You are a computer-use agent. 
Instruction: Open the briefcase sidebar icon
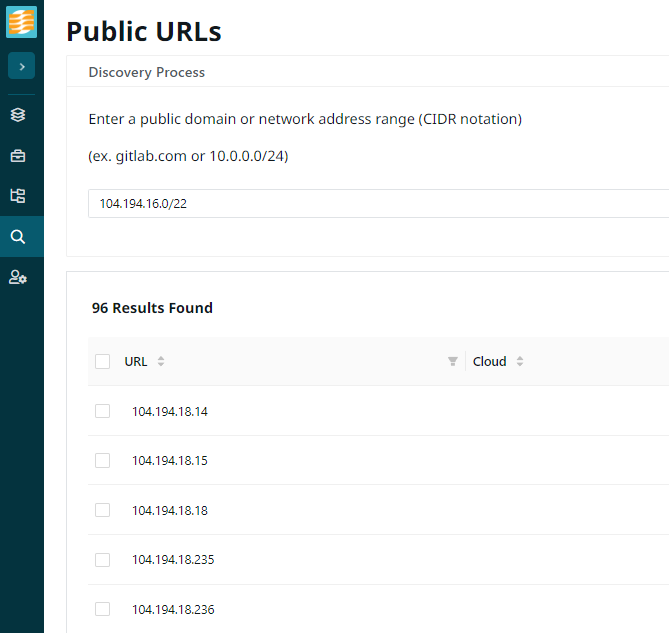pyautogui.click(x=18, y=155)
